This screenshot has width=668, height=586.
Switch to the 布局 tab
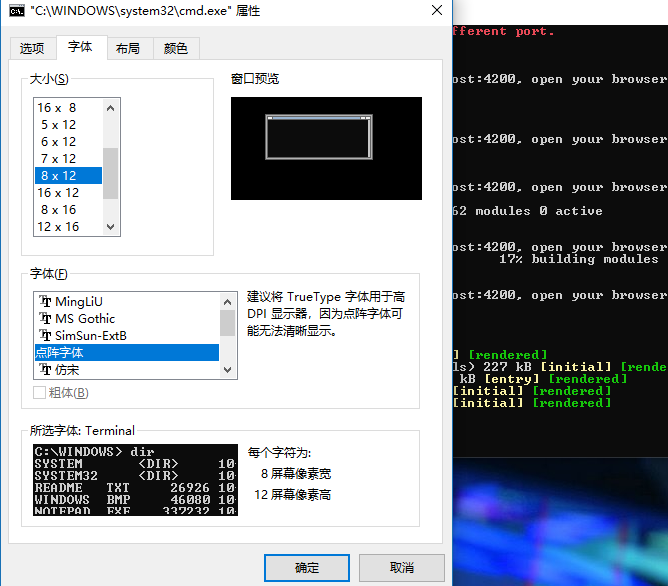click(x=128, y=49)
